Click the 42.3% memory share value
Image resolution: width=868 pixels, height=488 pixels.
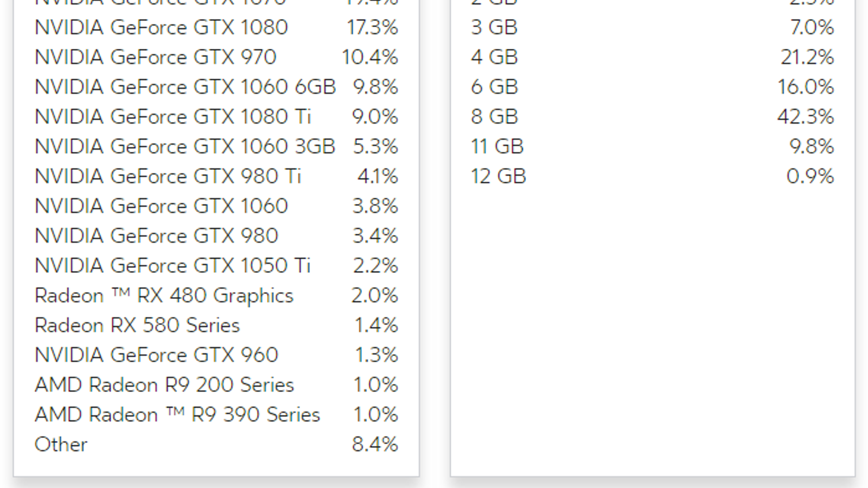tap(806, 117)
